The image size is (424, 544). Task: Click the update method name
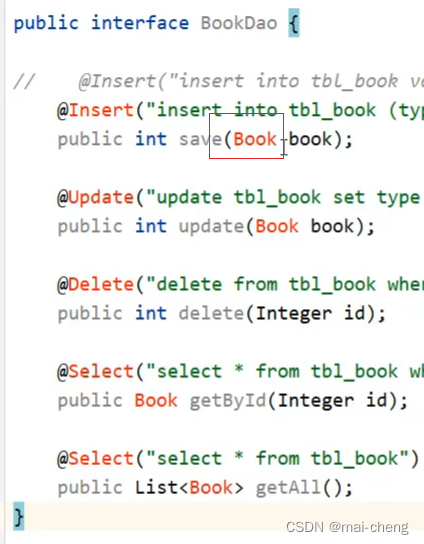[211, 227]
